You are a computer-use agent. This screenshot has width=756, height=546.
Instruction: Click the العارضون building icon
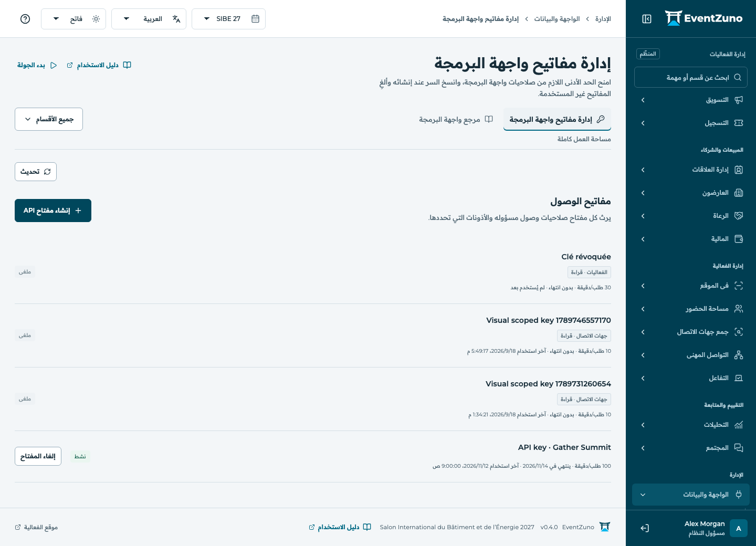(x=739, y=193)
